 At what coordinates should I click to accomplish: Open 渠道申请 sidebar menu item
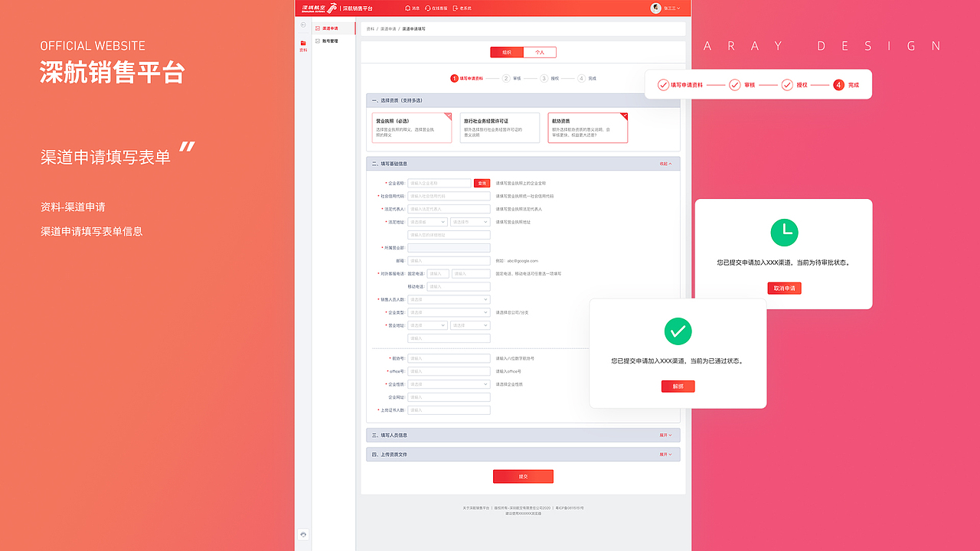click(x=334, y=28)
